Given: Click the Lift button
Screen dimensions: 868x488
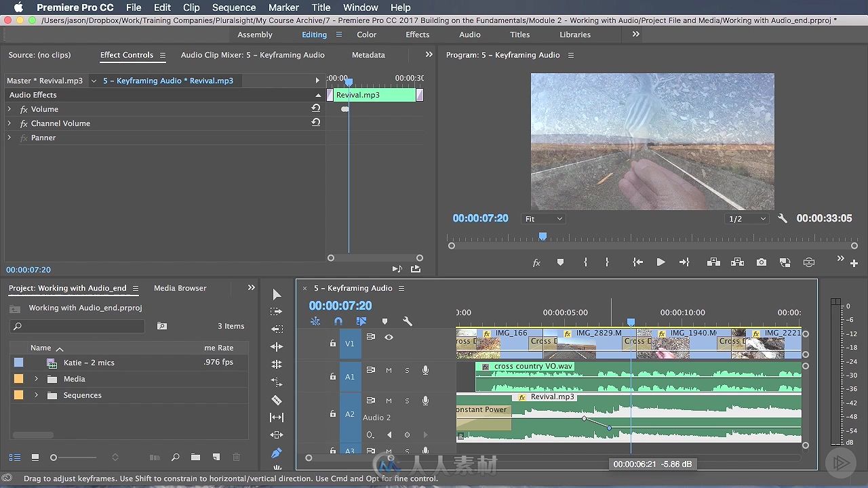Looking at the screenshot, I should pyautogui.click(x=713, y=262).
